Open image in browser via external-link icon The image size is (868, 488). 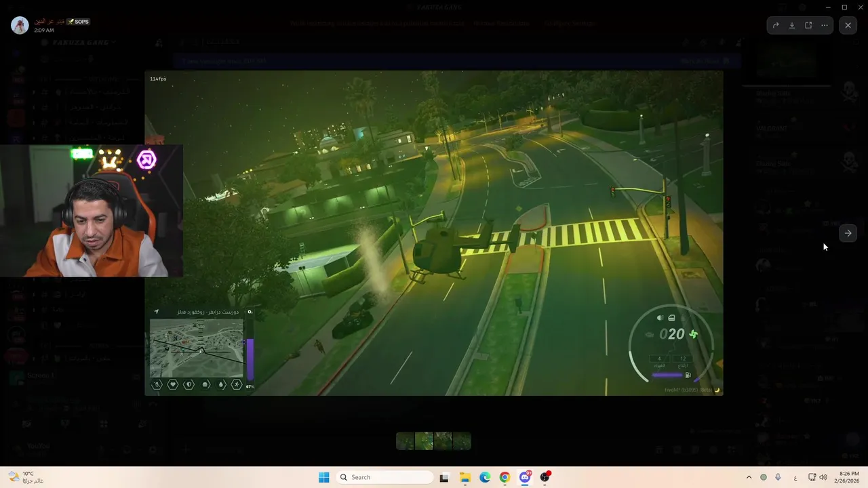808,25
